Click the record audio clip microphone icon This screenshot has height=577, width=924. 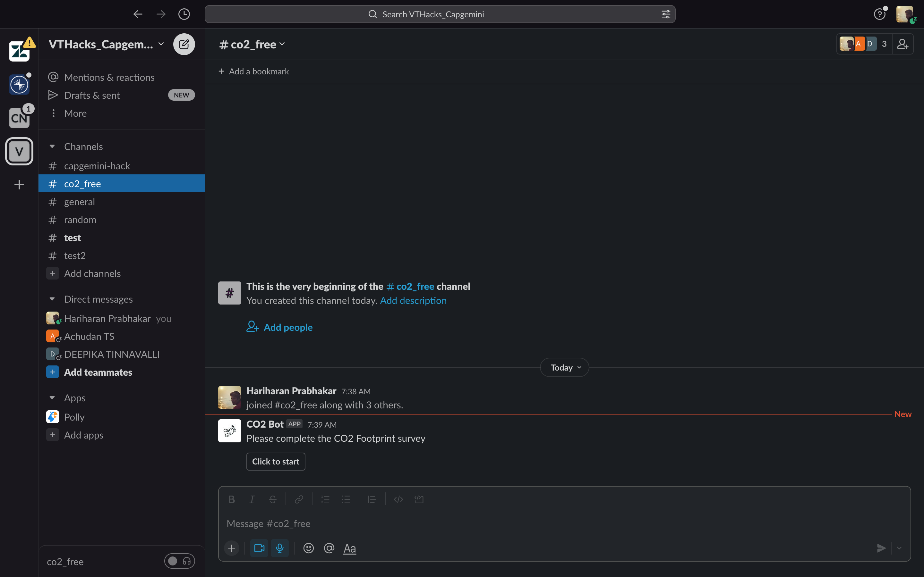[280, 548]
